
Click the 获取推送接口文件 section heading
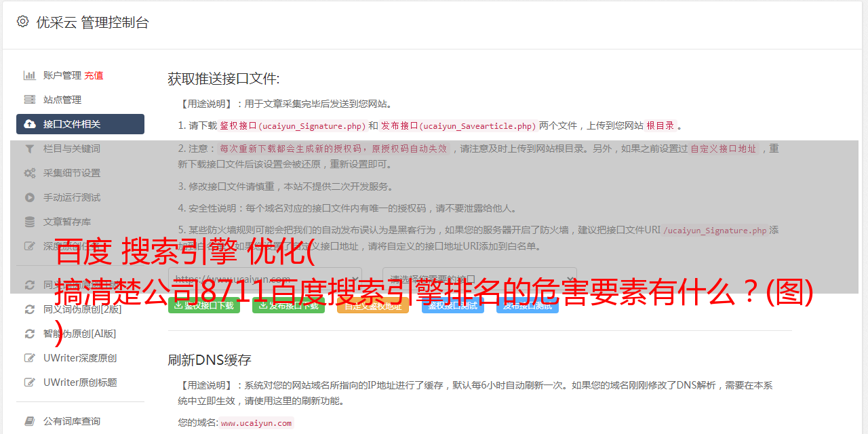click(224, 79)
